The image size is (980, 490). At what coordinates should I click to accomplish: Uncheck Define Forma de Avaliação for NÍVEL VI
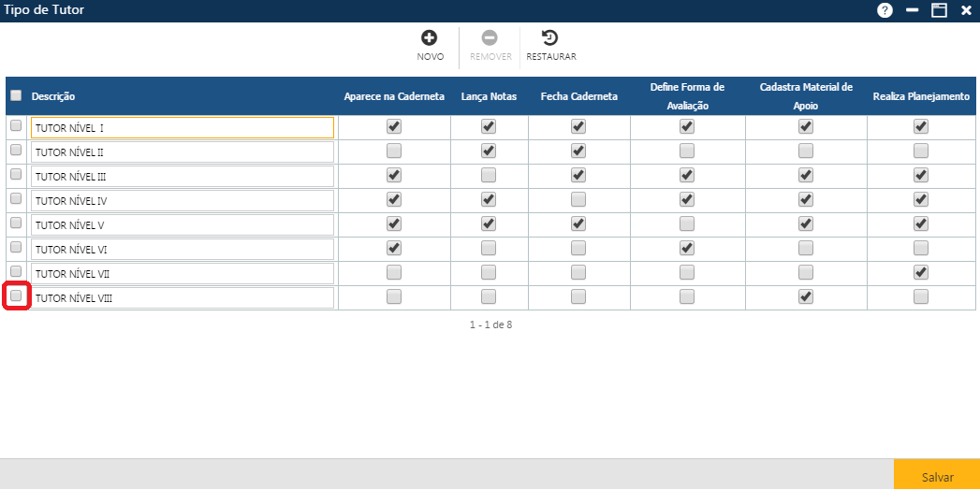click(687, 248)
